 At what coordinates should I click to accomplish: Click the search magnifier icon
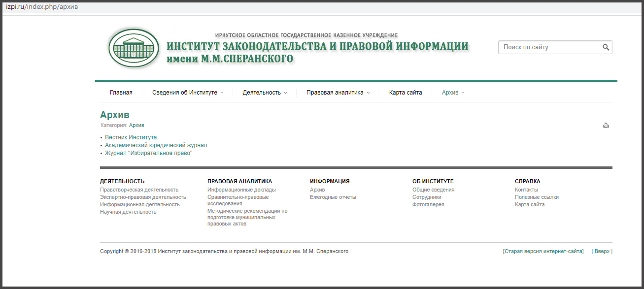[x=606, y=47]
